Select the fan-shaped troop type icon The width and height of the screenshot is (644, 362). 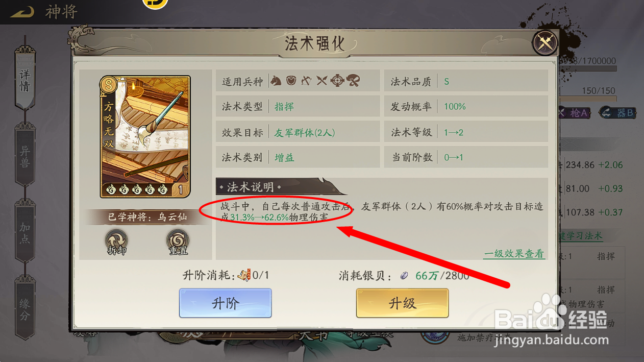tap(353, 80)
